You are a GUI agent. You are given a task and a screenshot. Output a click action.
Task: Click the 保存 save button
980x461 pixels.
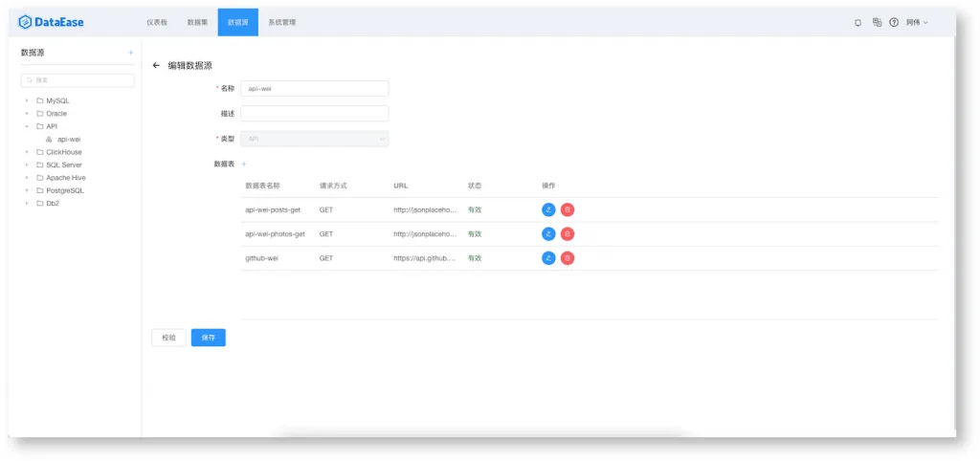pos(208,338)
